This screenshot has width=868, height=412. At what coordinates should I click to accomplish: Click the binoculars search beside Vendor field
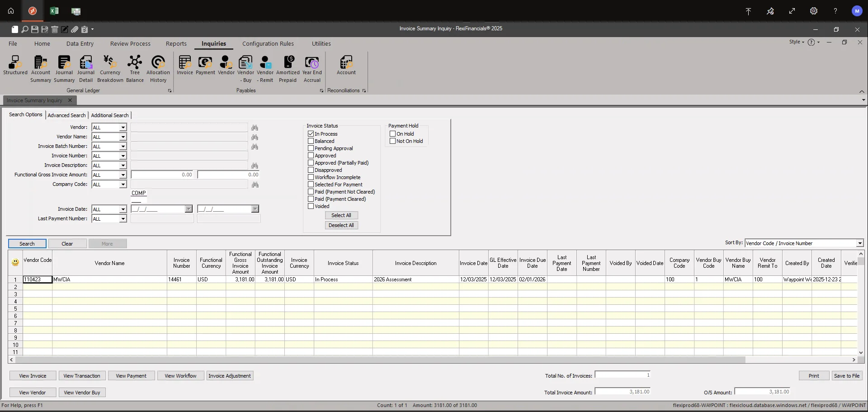[255, 128]
